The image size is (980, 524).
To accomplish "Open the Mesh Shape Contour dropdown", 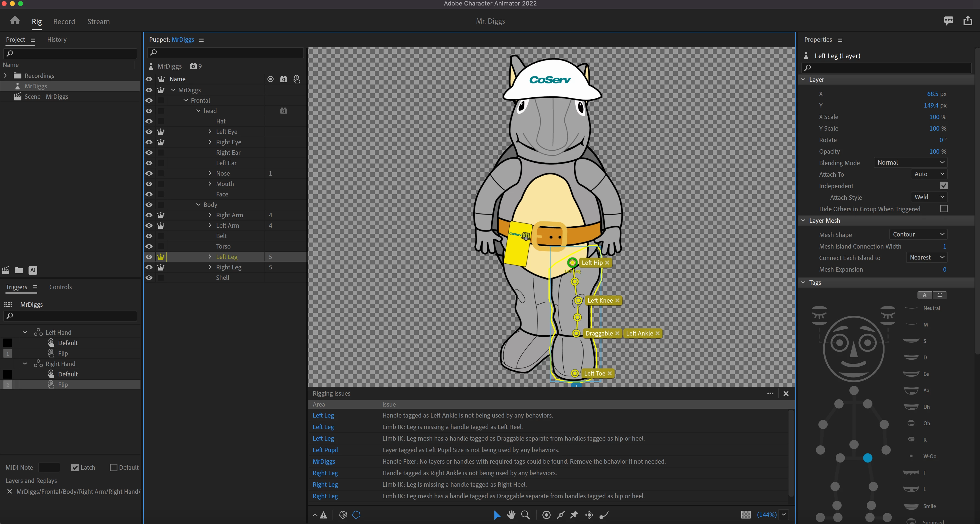I will tap(918, 234).
